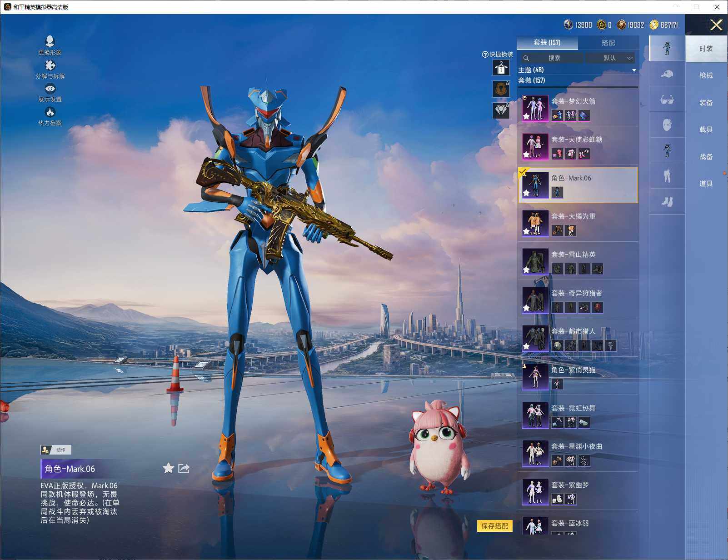
Task: Open 枪械 firearms menu
Action: [706, 75]
